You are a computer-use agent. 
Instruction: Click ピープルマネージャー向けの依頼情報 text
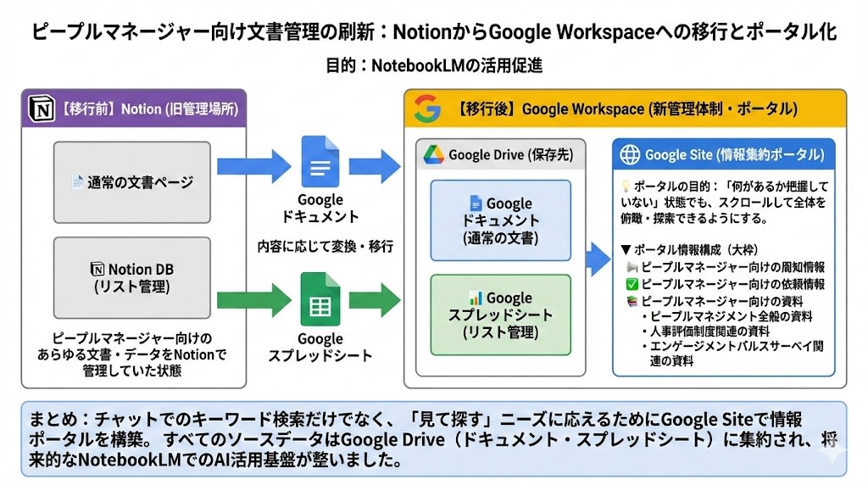[733, 284]
